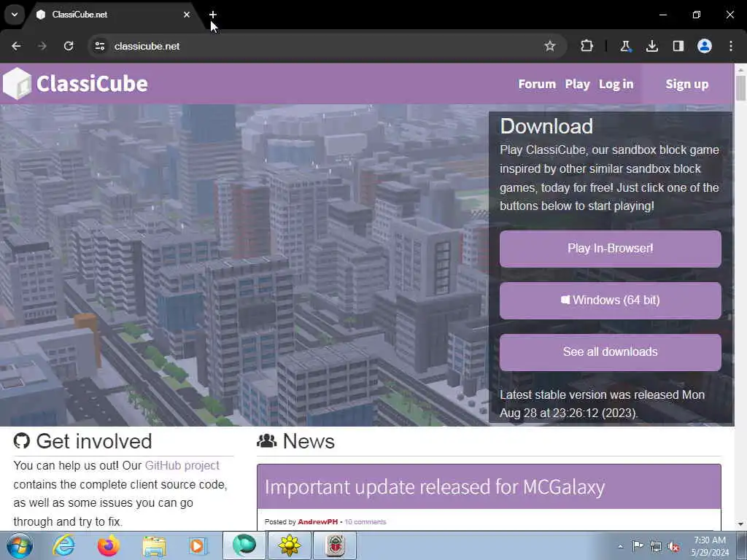Open the Play nav link
The width and height of the screenshot is (747, 560).
click(x=578, y=85)
